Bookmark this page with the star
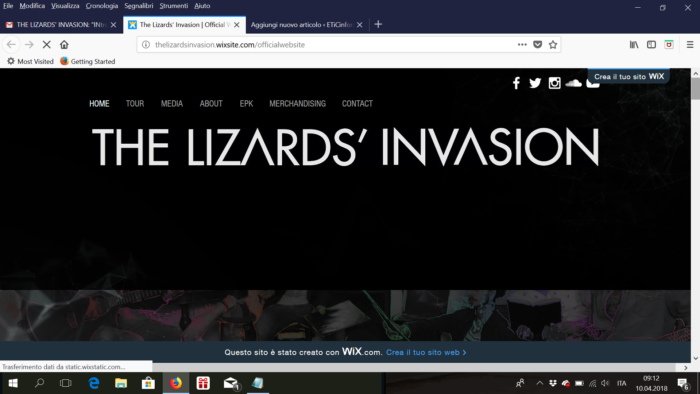The image size is (700, 394). click(553, 45)
